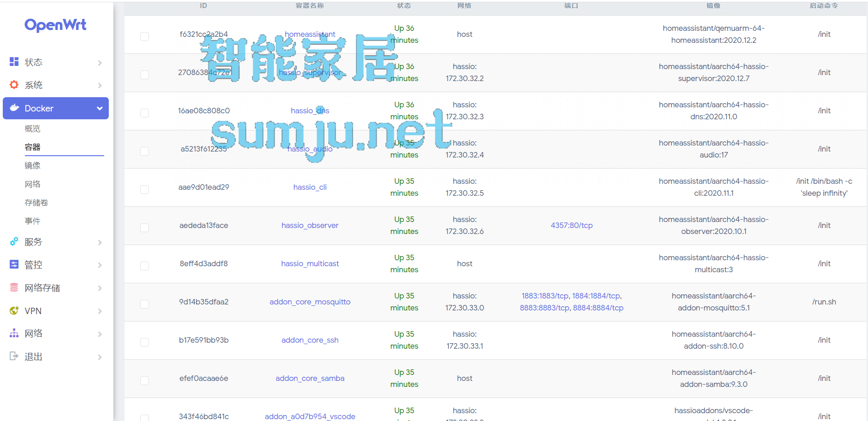868x421 pixels.
Task: Tick checkbox for homeassistant container
Action: [144, 36]
